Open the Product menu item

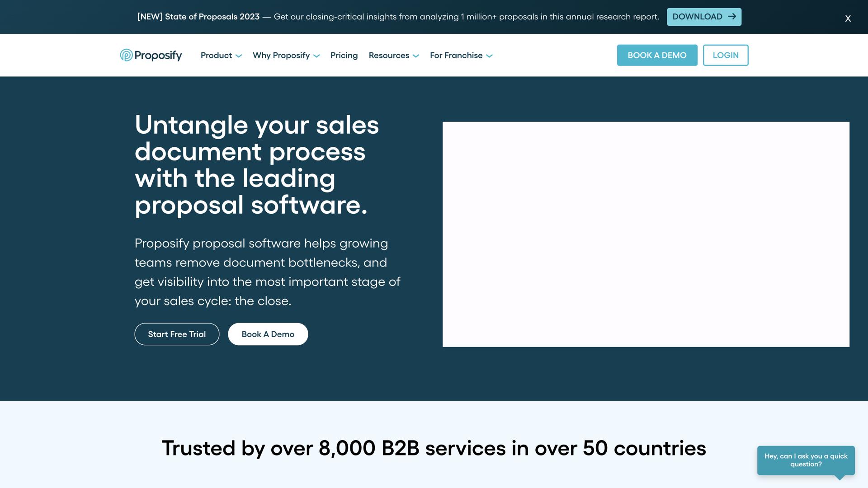coord(216,55)
